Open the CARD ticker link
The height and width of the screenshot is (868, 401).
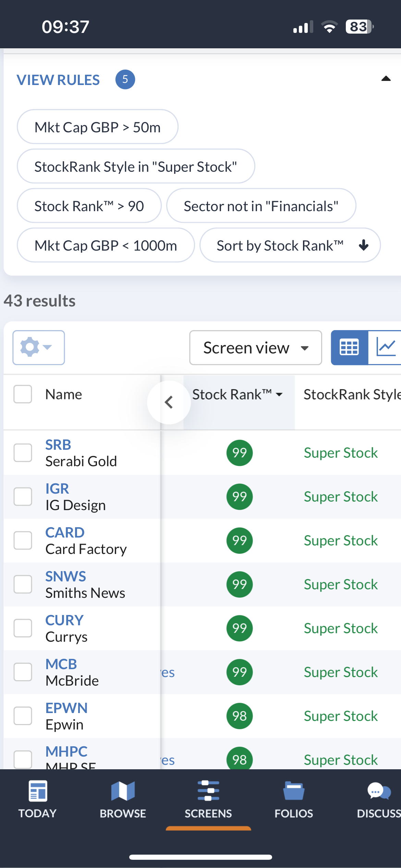(x=65, y=532)
